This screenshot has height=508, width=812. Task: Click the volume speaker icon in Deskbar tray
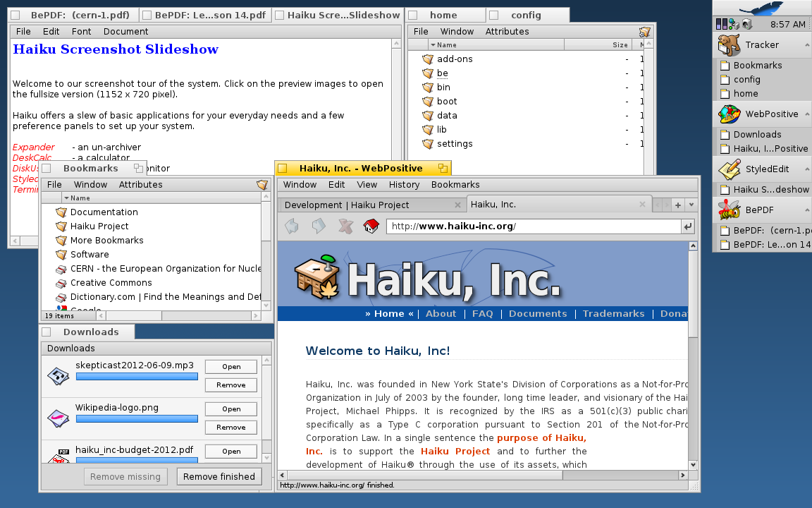pyautogui.click(x=747, y=24)
